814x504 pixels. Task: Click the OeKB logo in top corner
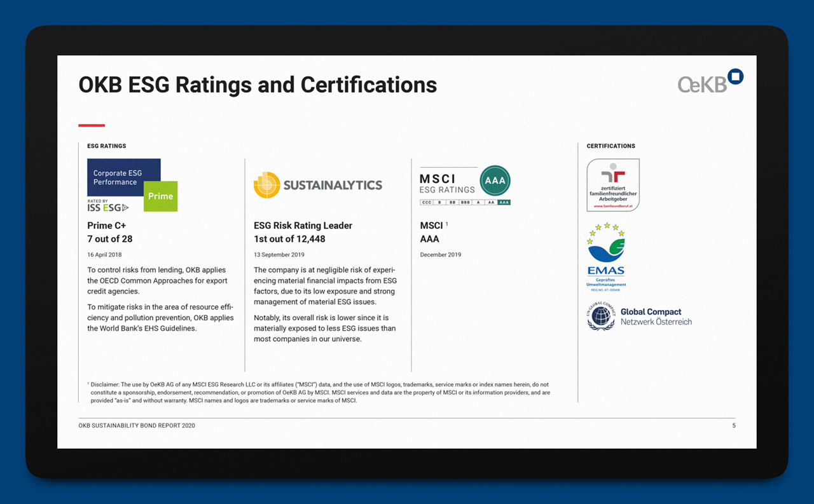(710, 81)
